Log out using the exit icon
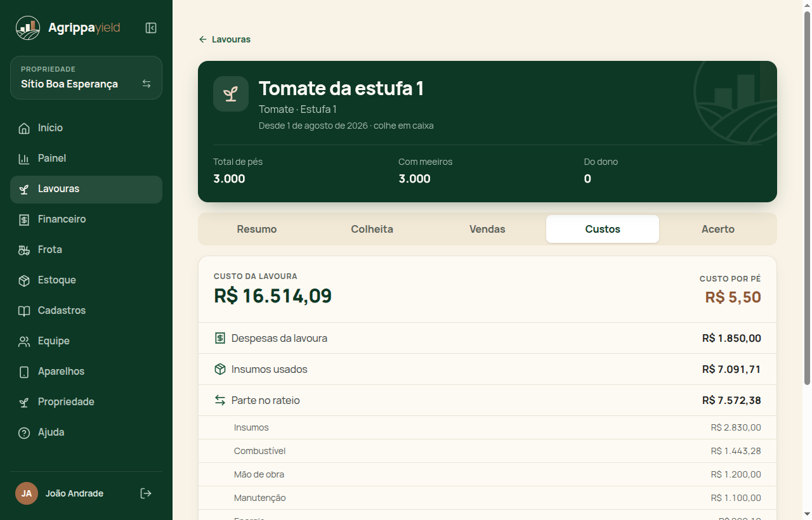The width and height of the screenshot is (812, 520). 146,493
